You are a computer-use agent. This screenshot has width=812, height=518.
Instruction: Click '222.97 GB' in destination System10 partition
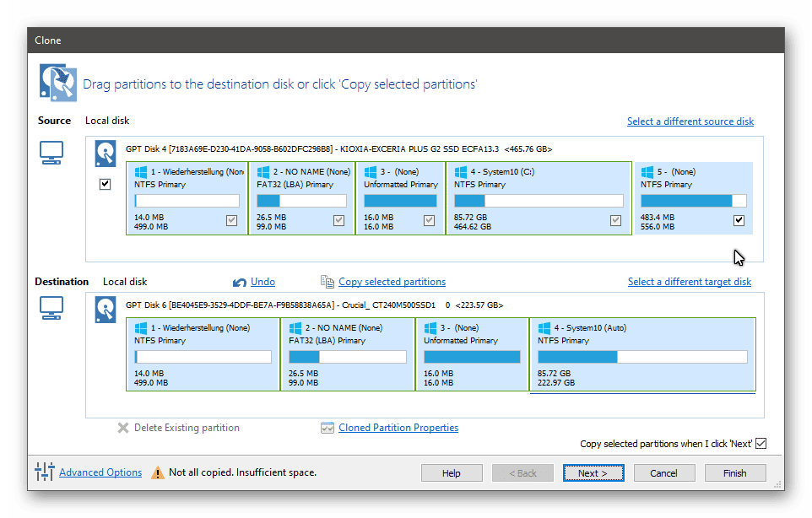point(556,383)
